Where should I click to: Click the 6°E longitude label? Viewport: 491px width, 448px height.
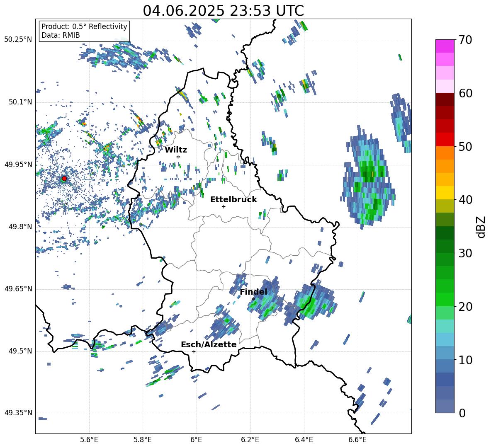coord(196,440)
